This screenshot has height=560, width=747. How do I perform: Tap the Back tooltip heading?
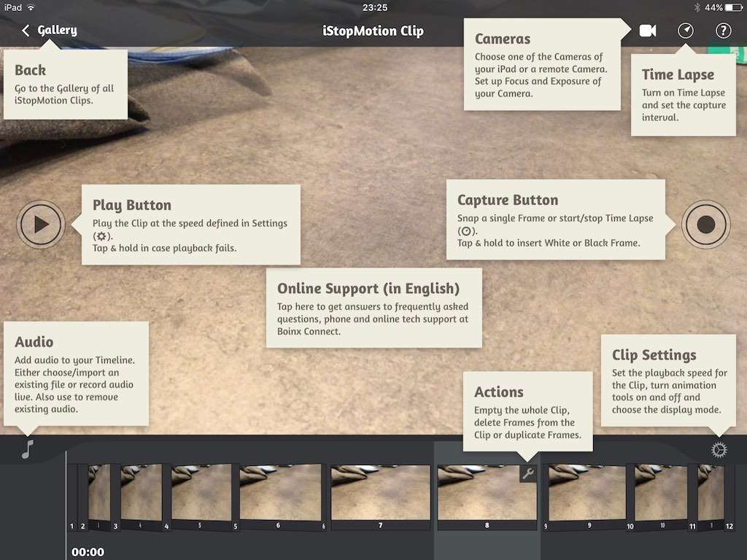pyautogui.click(x=30, y=71)
